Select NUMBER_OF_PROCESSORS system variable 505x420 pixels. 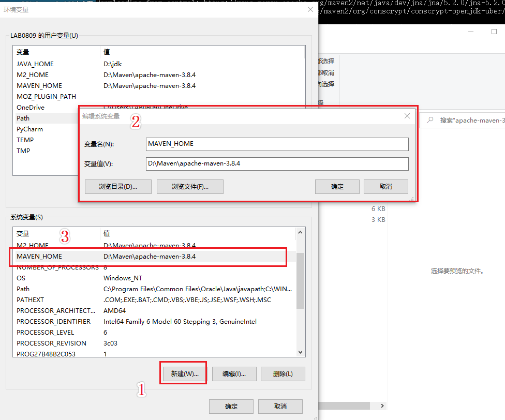(57, 267)
